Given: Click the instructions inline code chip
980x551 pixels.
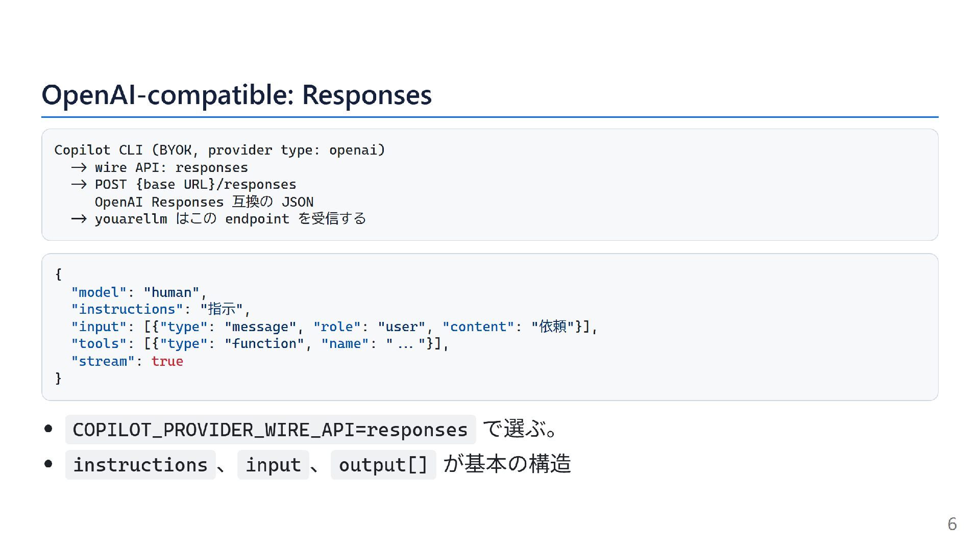Looking at the screenshot, I should (x=140, y=465).
